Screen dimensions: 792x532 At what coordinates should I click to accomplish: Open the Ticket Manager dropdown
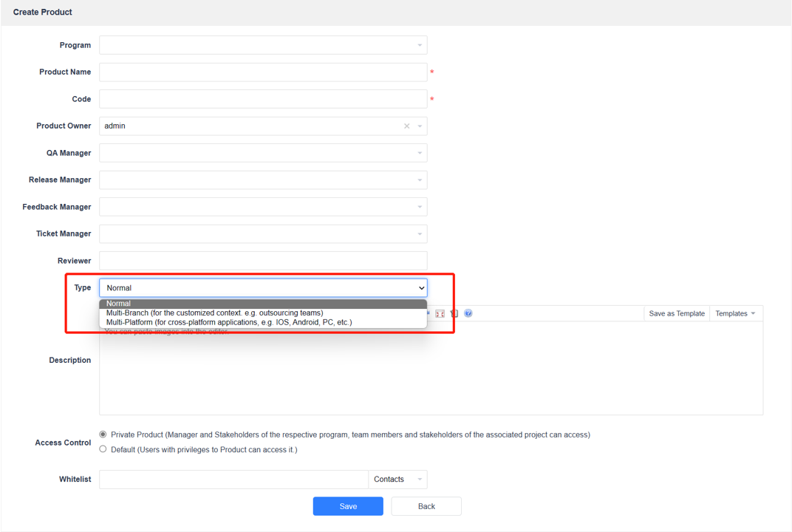263,234
